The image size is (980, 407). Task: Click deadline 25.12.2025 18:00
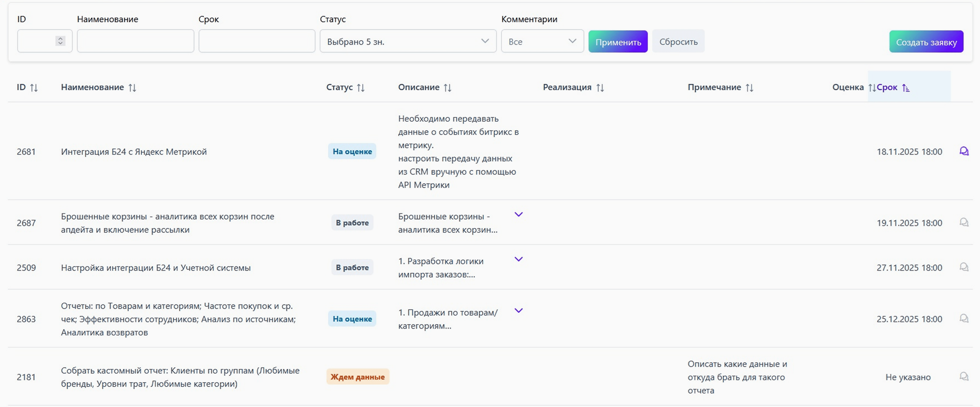(909, 319)
